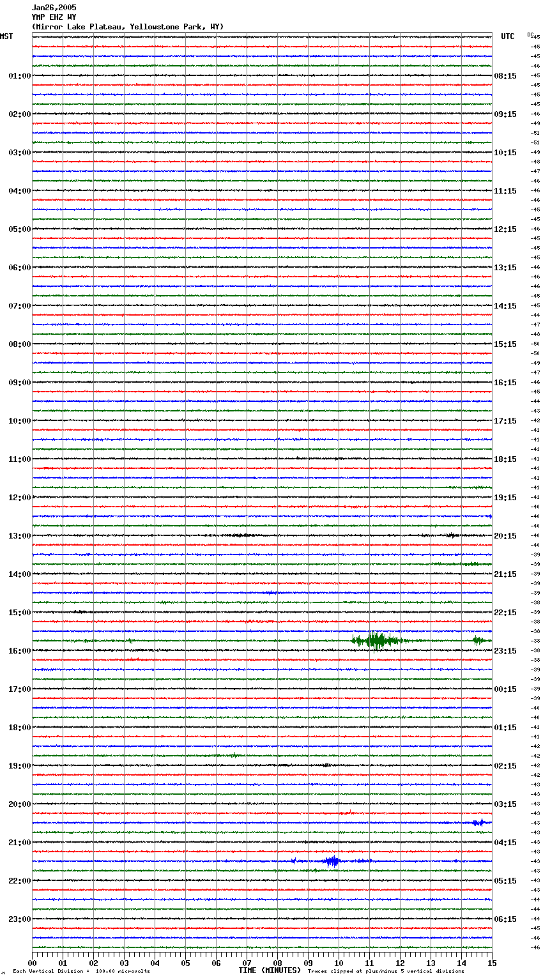The image size is (543, 980).
Task: Select the 14:00 MST time label
Action: click(x=20, y=574)
